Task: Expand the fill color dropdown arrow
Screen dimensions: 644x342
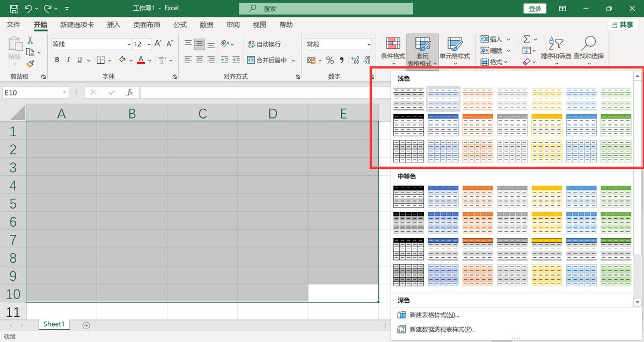Action: coord(130,61)
